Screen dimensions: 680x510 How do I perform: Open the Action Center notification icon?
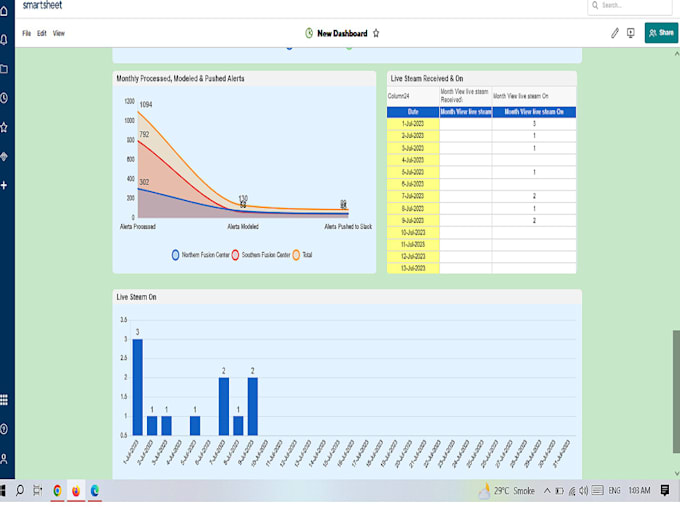(665, 490)
